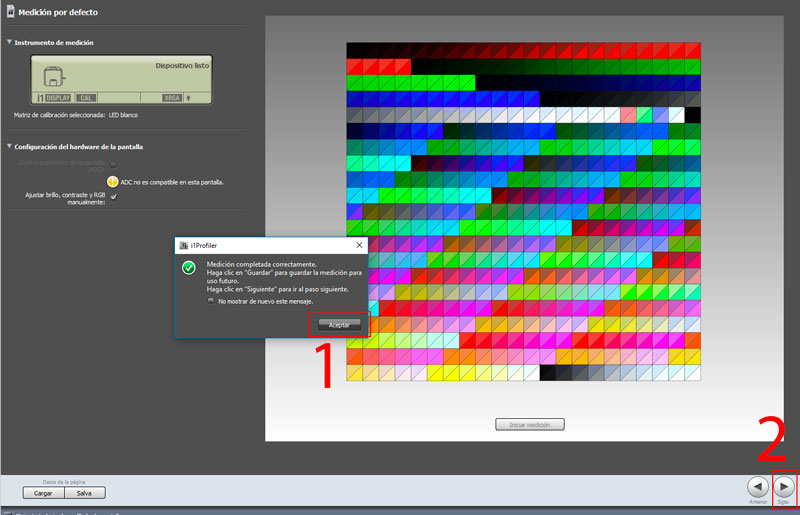Click the CAL indicator on instrument display
This screenshot has height=515, width=800.
87,98
